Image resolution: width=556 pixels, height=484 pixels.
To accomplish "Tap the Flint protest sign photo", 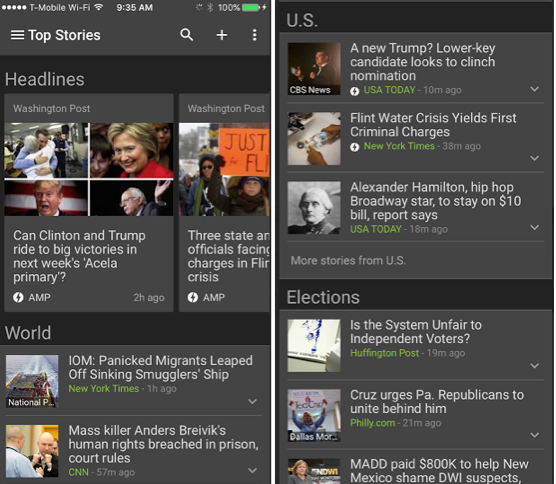I will (x=224, y=169).
